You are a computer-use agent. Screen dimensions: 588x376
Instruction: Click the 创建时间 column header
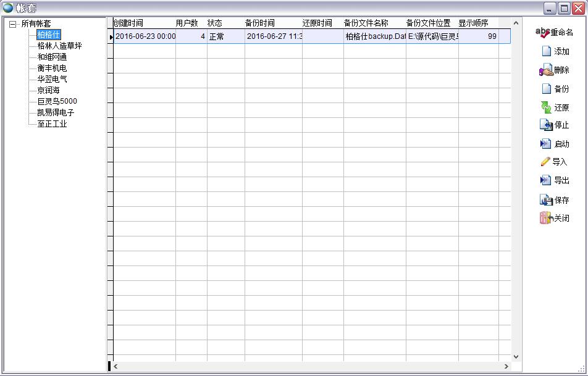coord(128,23)
